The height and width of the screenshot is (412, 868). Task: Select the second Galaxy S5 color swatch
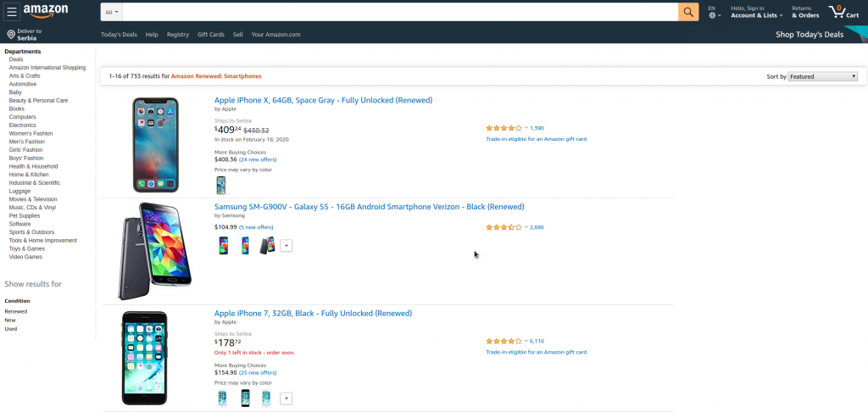coord(245,245)
